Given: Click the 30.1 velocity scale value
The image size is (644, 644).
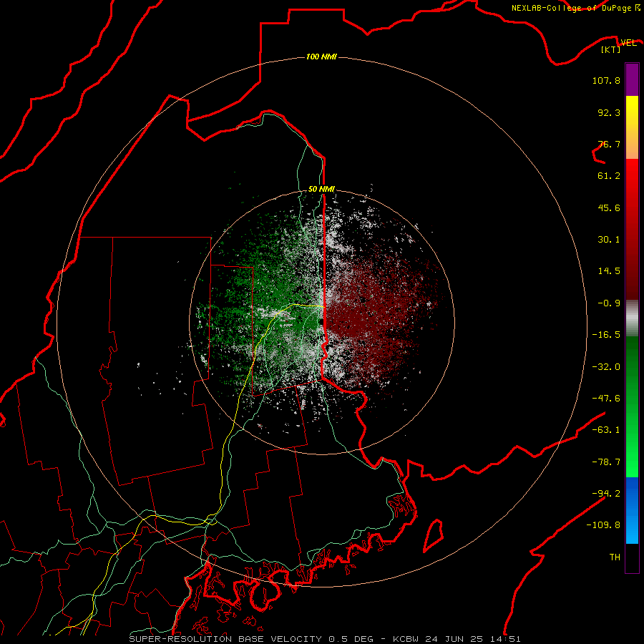Looking at the screenshot, I should point(609,240).
